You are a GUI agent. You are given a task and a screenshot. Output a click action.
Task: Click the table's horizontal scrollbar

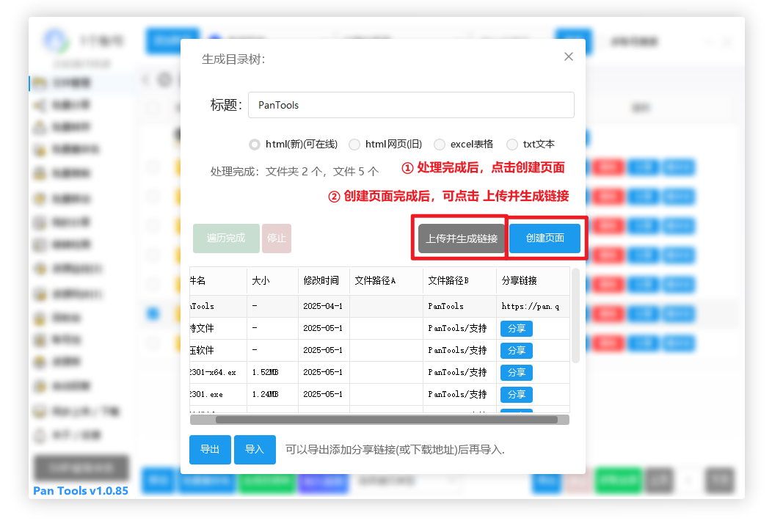point(386,420)
